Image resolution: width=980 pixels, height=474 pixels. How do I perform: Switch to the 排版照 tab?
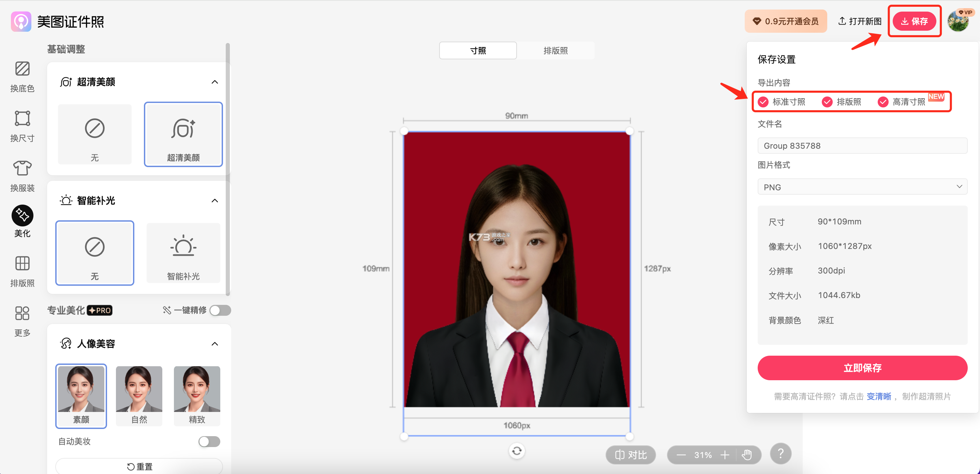pyautogui.click(x=555, y=50)
